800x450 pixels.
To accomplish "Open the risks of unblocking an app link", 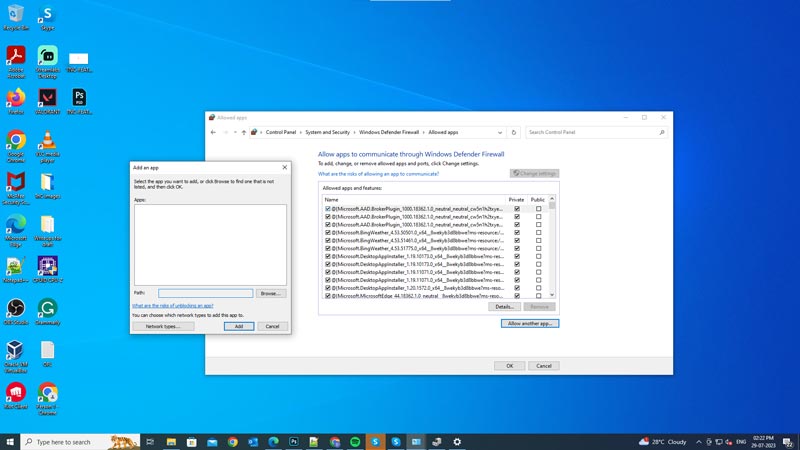I will (173, 306).
